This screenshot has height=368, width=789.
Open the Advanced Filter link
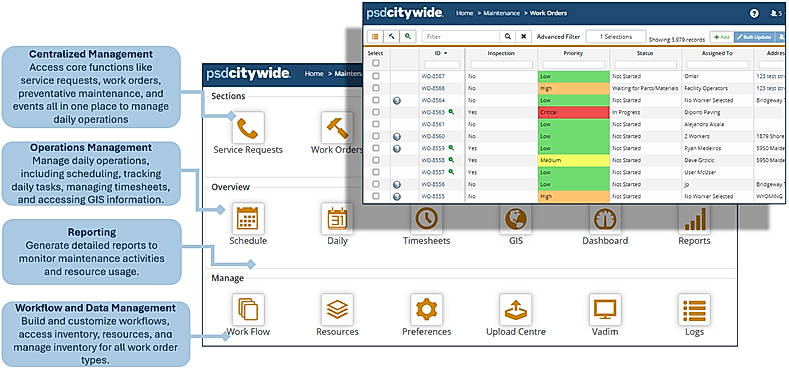(558, 37)
